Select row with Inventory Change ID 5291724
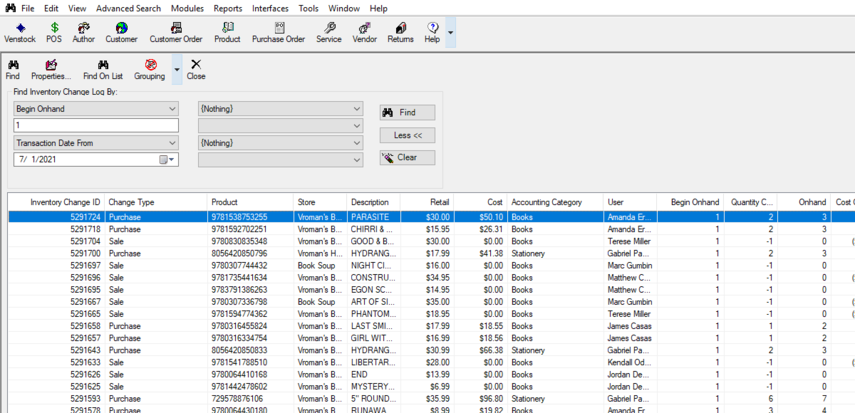The height and width of the screenshot is (413, 855). [x=431, y=217]
